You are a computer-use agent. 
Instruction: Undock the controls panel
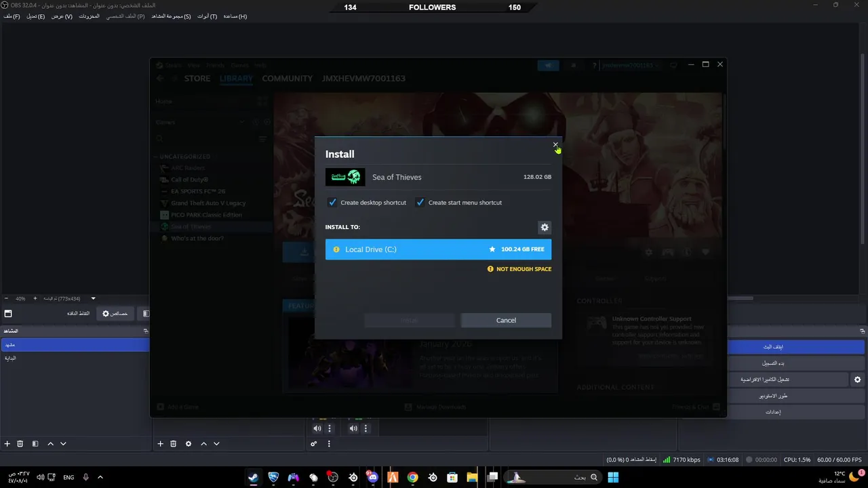pos(863,331)
